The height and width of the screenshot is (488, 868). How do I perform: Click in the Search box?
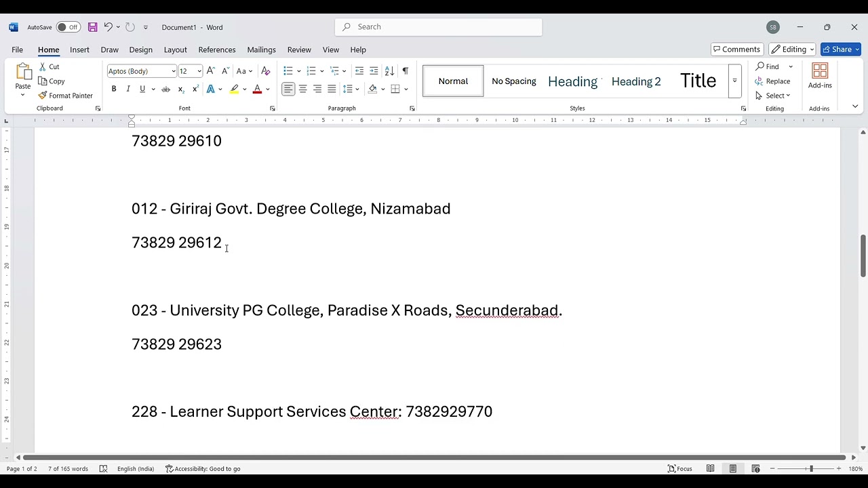tap(438, 27)
